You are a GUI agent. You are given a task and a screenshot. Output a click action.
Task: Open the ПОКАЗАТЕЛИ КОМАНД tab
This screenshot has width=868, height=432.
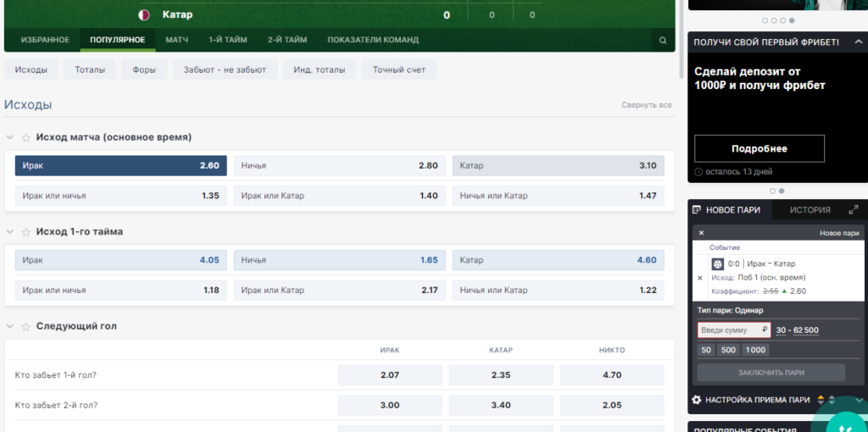373,40
